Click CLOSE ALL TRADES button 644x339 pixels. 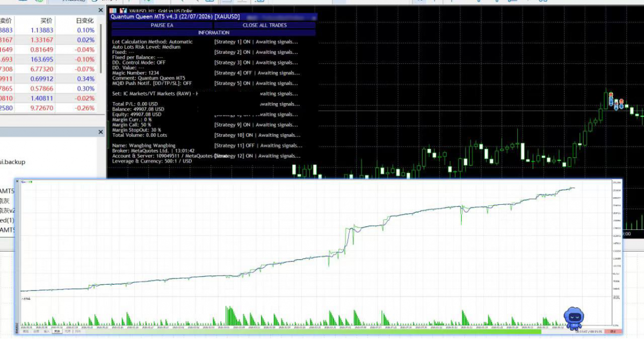(264, 25)
